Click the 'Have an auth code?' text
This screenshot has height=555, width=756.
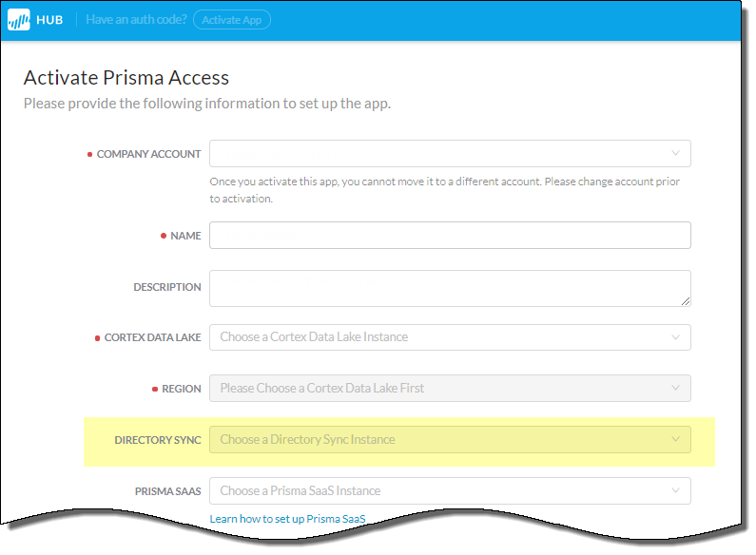click(x=136, y=20)
